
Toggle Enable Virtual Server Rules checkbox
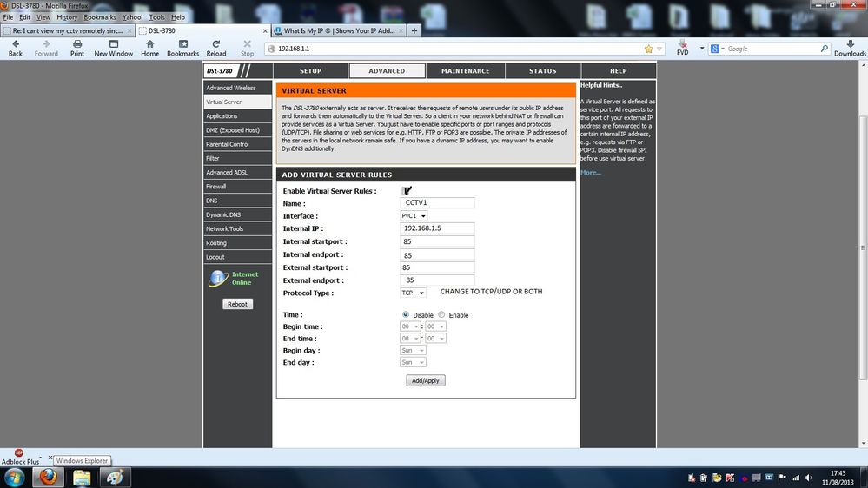click(407, 190)
